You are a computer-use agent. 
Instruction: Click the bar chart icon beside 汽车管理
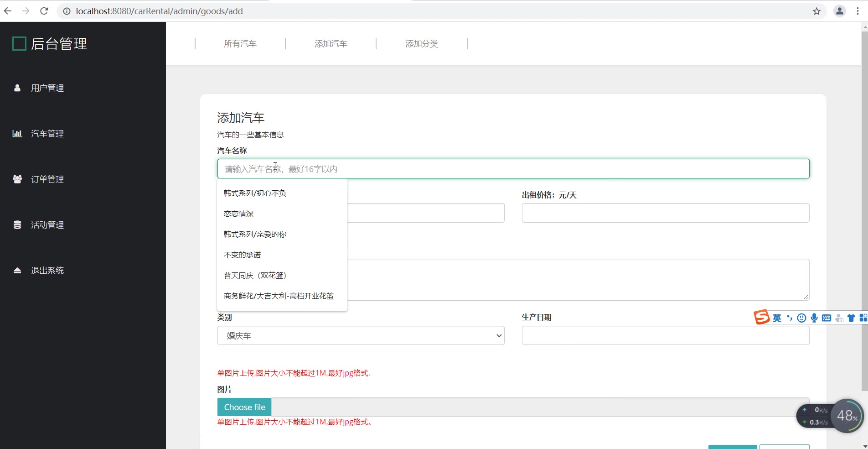point(17,134)
